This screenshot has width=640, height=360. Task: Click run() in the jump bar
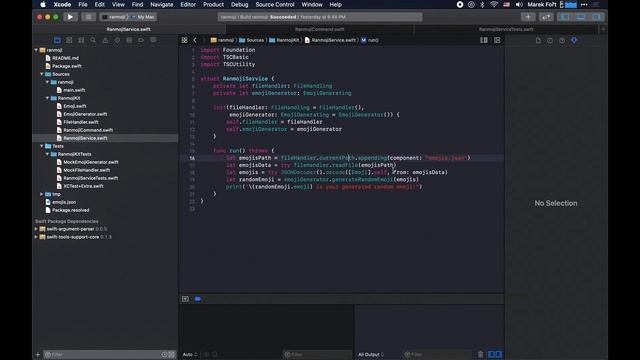coord(370,40)
